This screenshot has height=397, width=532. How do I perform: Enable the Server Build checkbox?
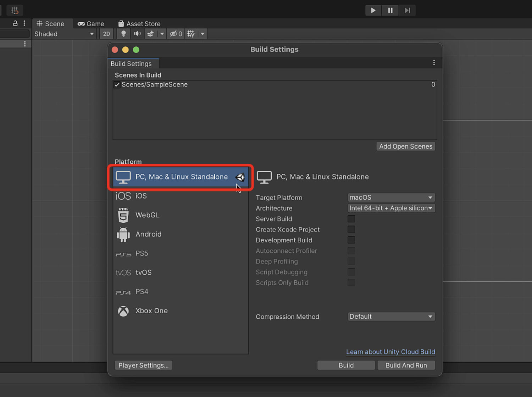[x=351, y=219]
